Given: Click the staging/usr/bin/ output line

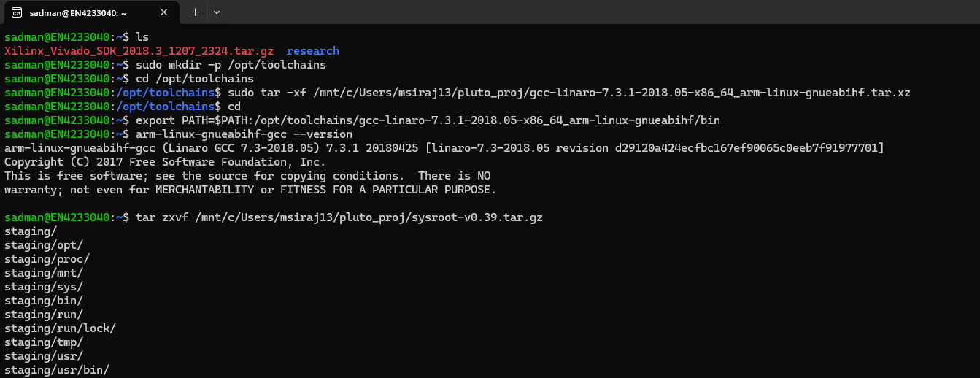Looking at the screenshot, I should (x=57, y=370).
